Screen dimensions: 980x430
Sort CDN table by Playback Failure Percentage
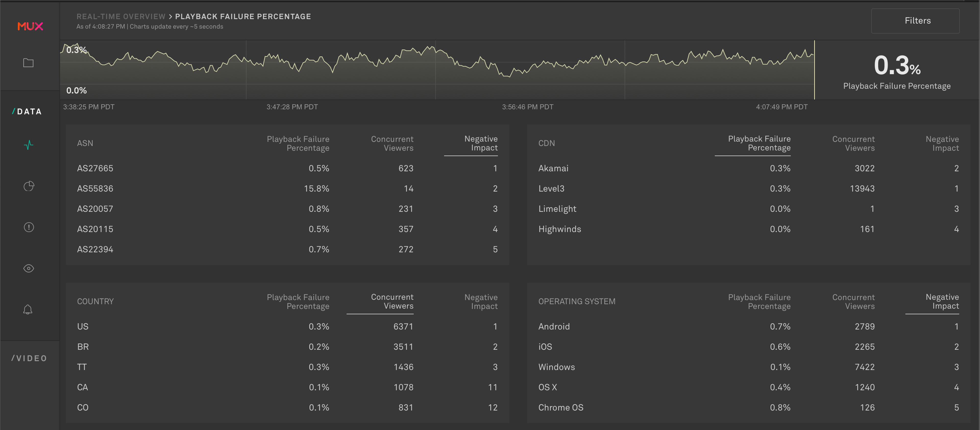point(758,143)
